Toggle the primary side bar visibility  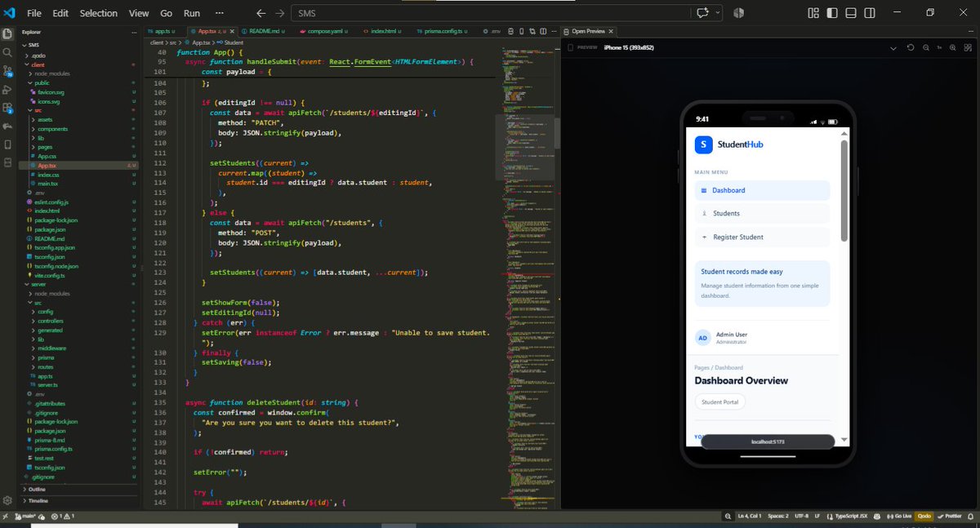tap(831, 13)
